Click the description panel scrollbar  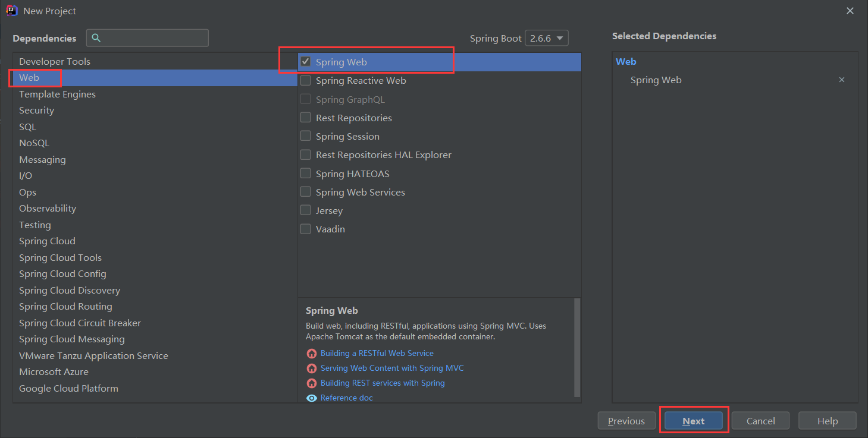coord(576,348)
